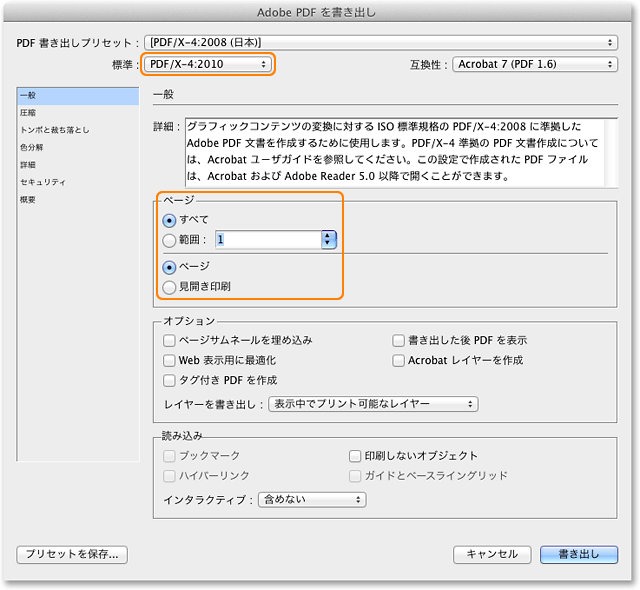This screenshot has height=590, width=640.
Task: Click the page range stepper arrows
Action: [x=328, y=240]
